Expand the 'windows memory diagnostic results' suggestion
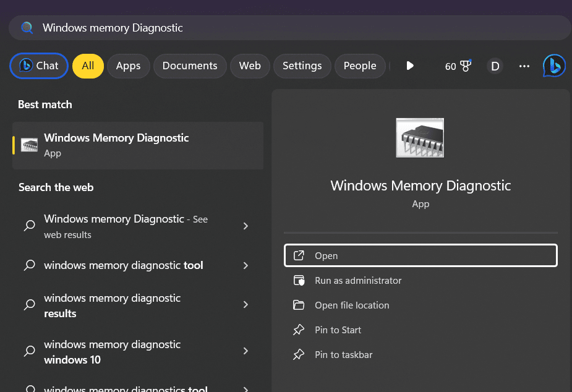 (245, 305)
